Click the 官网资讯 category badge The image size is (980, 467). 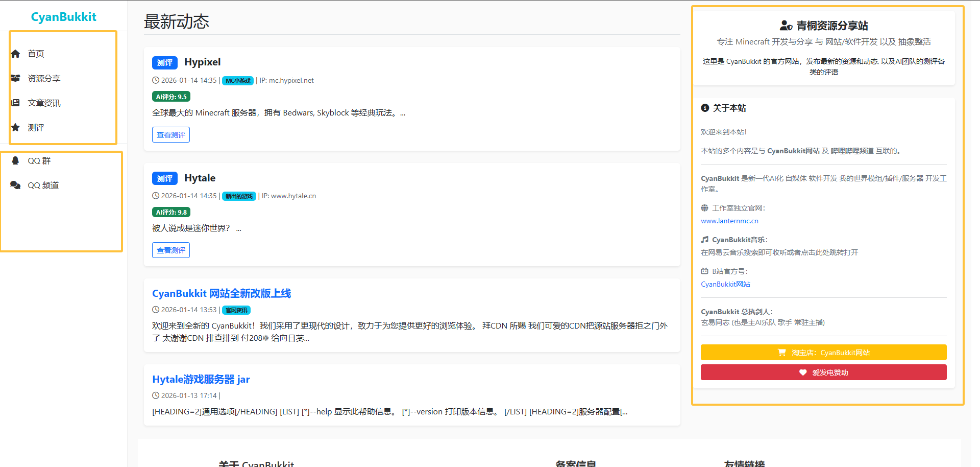click(236, 310)
